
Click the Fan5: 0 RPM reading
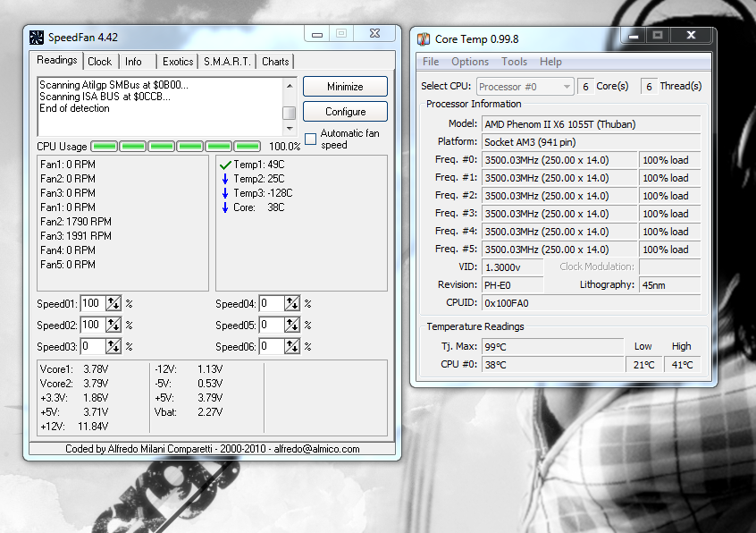click(68, 265)
